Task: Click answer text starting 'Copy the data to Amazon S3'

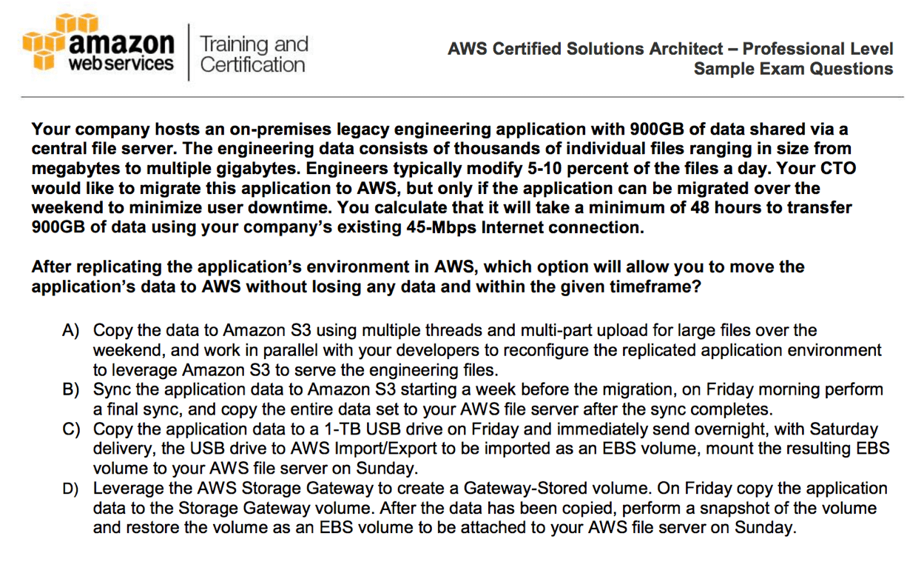Action: tap(488, 350)
